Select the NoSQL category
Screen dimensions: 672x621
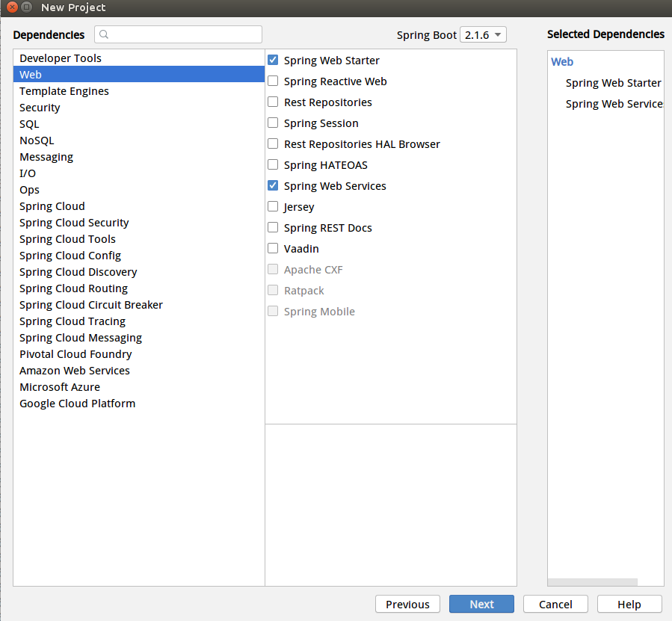(x=139, y=140)
